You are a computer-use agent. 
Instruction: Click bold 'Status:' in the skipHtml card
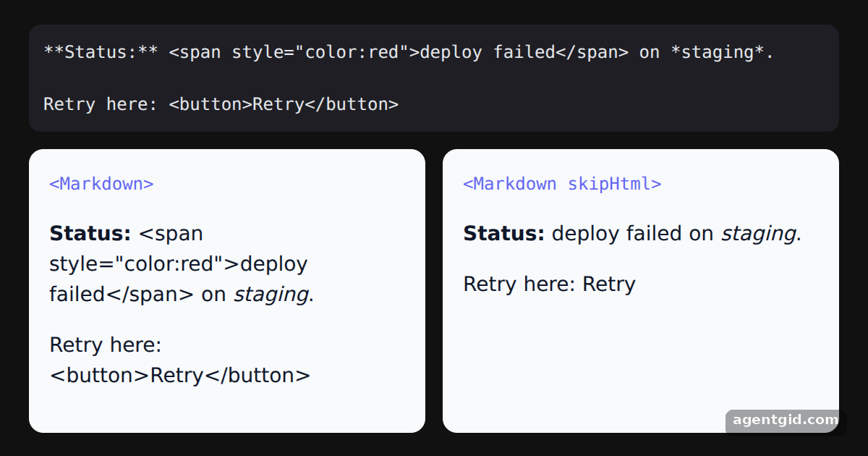click(504, 234)
